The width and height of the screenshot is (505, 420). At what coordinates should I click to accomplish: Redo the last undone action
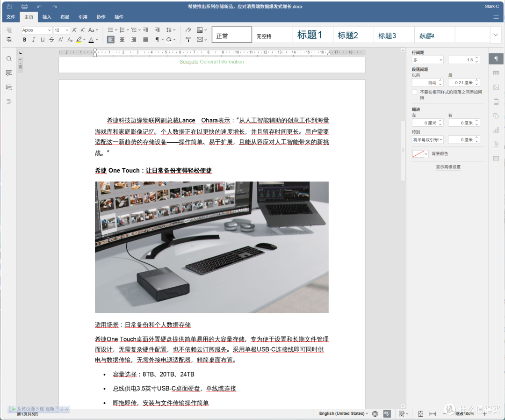[55, 7]
